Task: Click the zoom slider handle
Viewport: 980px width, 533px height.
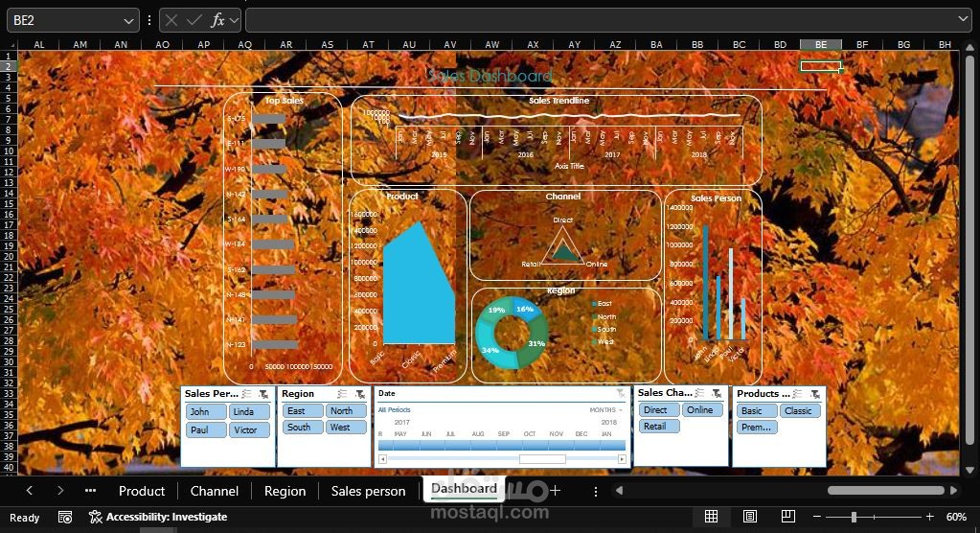Action: [x=854, y=517]
